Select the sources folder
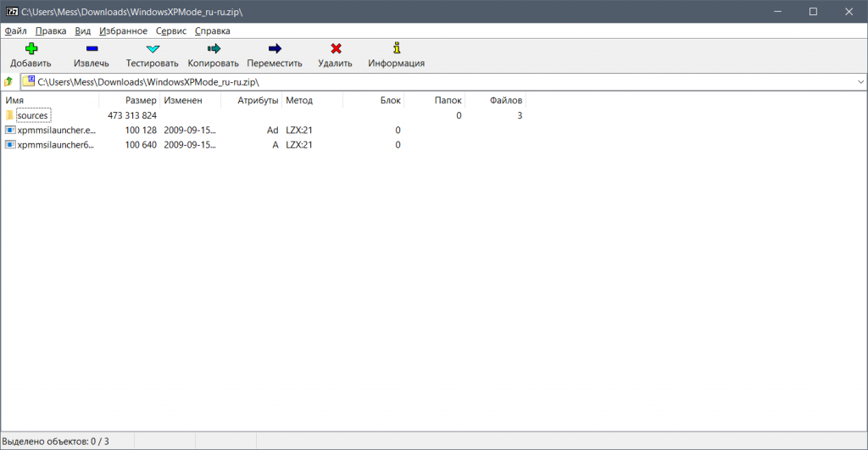The height and width of the screenshot is (450, 868). 33,115
